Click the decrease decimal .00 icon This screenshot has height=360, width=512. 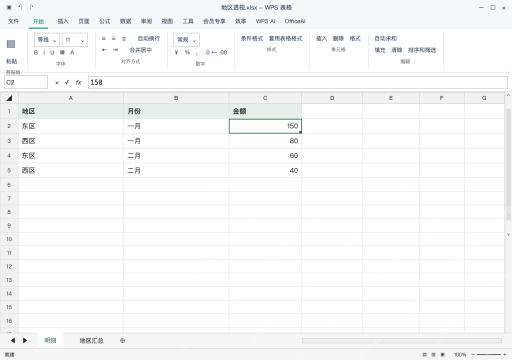223,53
